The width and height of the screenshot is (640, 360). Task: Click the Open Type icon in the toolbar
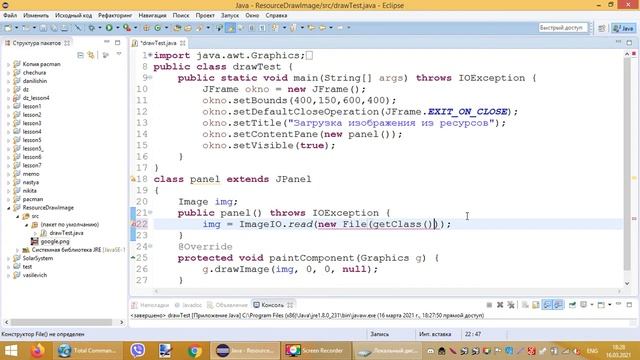tap(177, 28)
